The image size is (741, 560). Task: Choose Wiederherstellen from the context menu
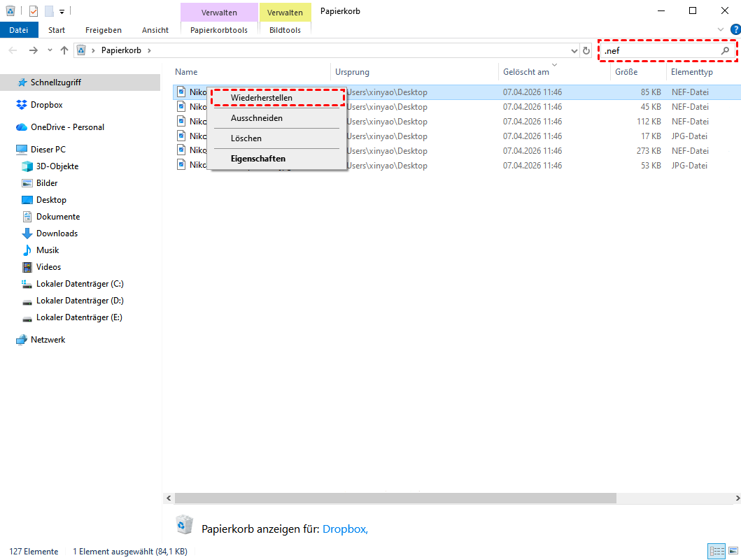click(262, 98)
